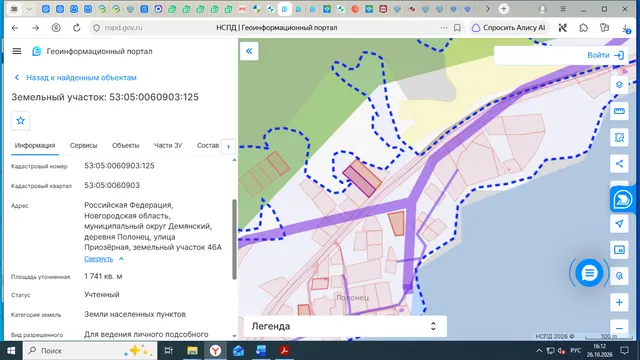This screenshot has height=360, width=640.
Task: Open the notification center in the tray
Action: tap(624, 351)
